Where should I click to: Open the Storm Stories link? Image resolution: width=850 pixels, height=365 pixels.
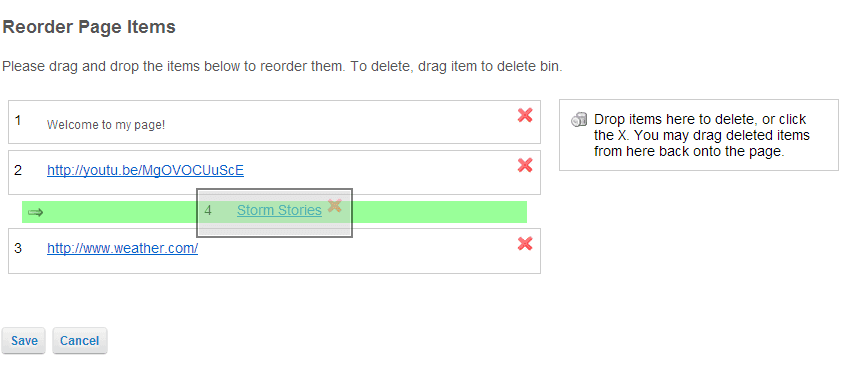pos(279,210)
